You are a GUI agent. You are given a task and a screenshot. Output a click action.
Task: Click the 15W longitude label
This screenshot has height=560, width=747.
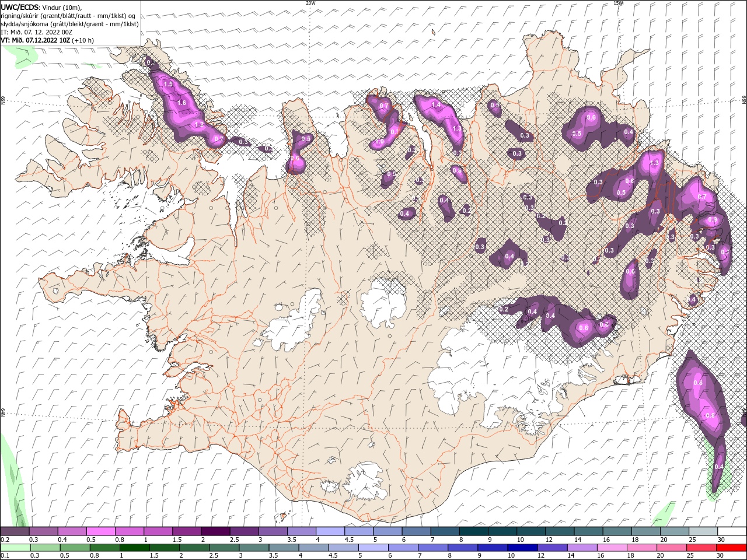[x=618, y=3]
